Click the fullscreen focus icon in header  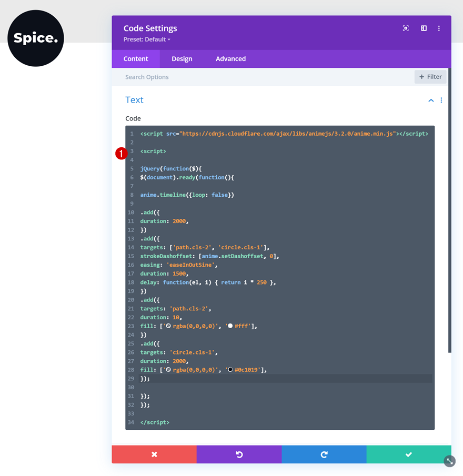(406, 28)
